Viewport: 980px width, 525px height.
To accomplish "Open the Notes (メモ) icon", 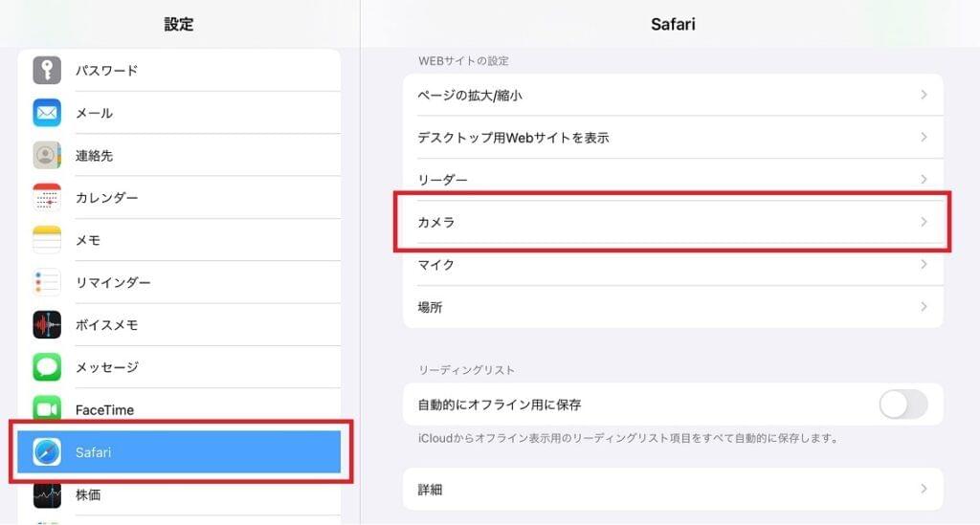I will coord(47,240).
